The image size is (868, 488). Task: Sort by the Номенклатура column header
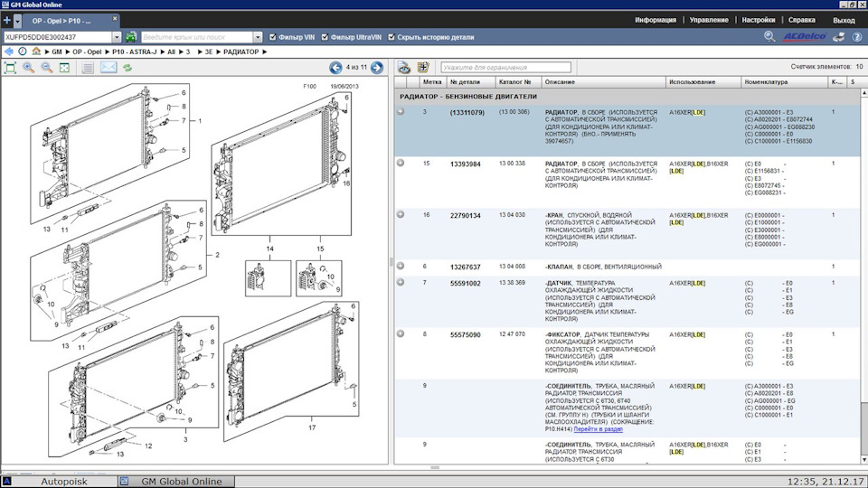click(785, 82)
